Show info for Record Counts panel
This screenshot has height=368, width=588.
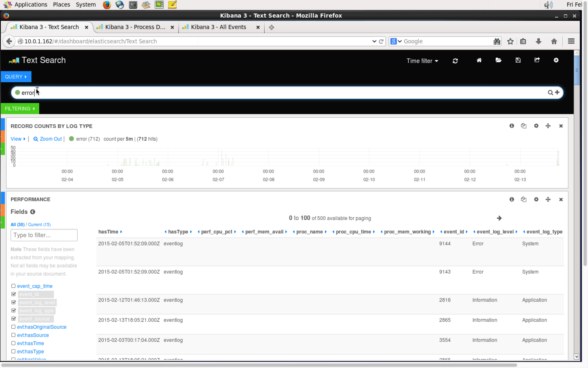[x=512, y=126]
